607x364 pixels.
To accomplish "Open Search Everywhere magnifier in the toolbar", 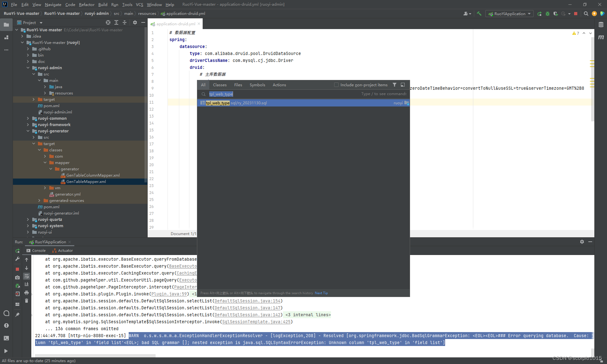I will tap(586, 14).
